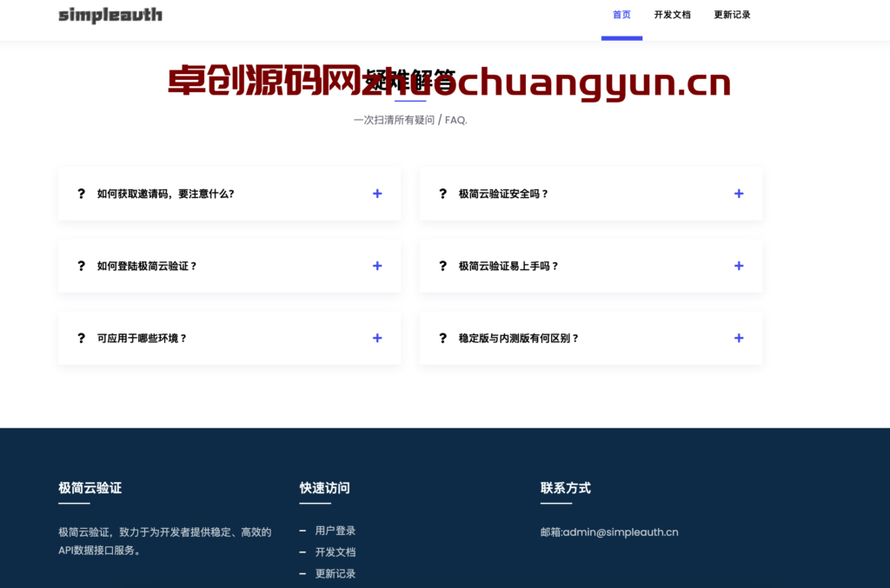Viewport: 890px width, 588px height.
Task: Expand the plus for 如何获取邀请码，要注意什么?
Action: (x=377, y=194)
